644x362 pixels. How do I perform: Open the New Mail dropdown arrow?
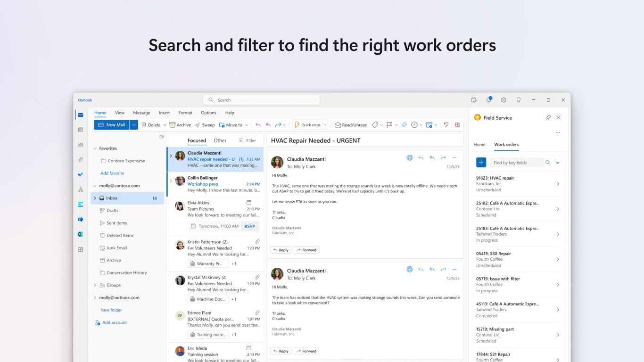(134, 125)
